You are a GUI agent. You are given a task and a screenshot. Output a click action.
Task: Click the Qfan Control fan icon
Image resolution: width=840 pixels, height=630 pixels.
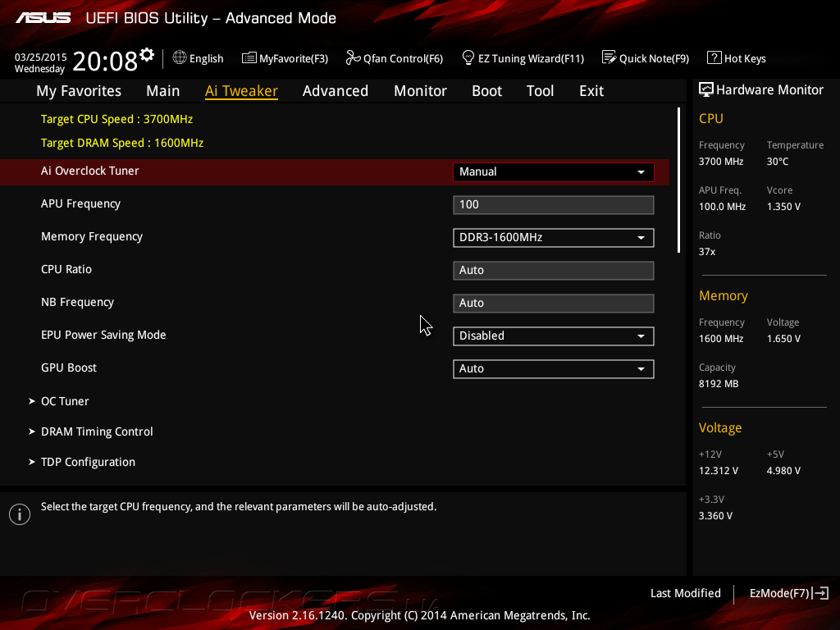click(x=353, y=57)
